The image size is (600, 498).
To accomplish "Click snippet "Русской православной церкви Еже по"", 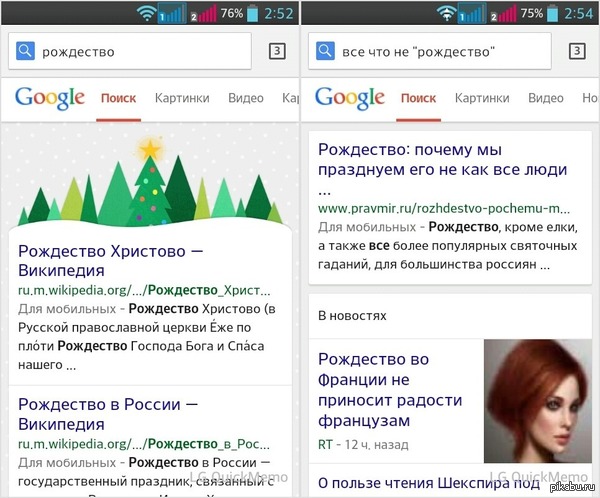I will coord(135,328).
